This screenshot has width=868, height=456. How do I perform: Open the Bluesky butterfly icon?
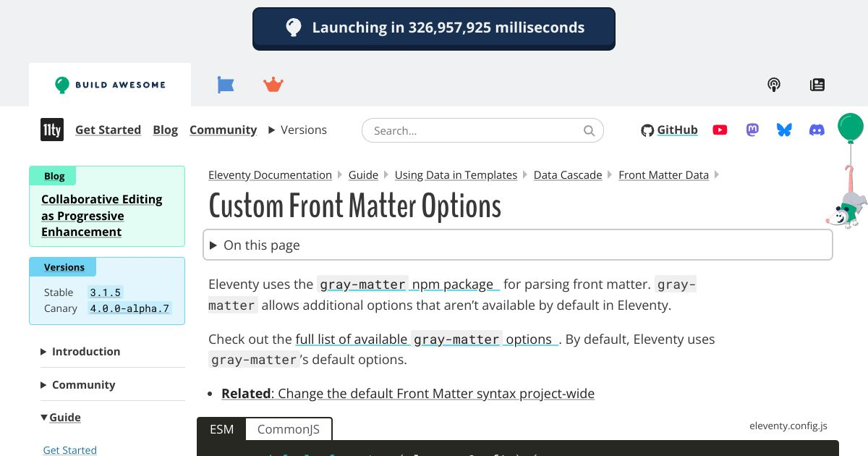pyautogui.click(x=784, y=130)
